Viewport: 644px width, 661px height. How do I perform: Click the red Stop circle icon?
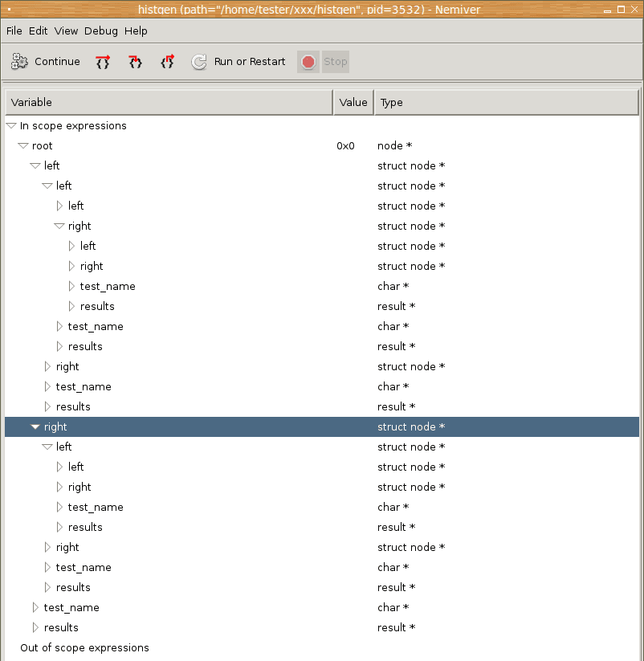(308, 62)
